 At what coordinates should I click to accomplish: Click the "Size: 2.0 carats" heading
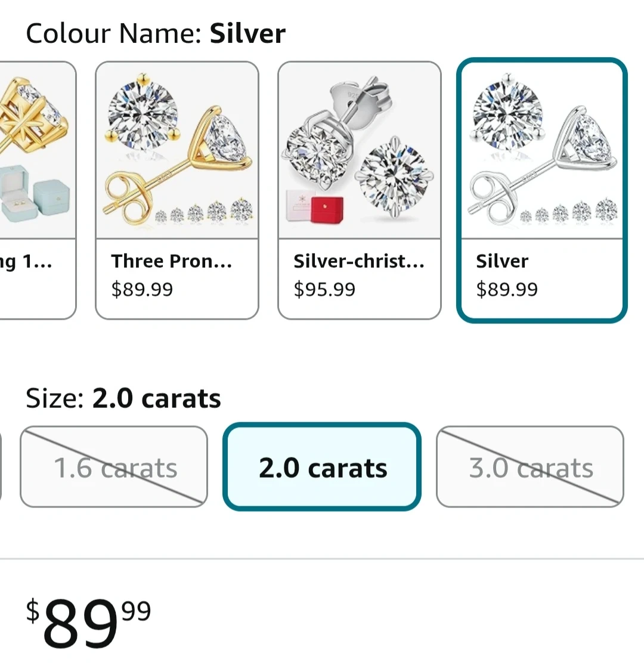pos(123,398)
